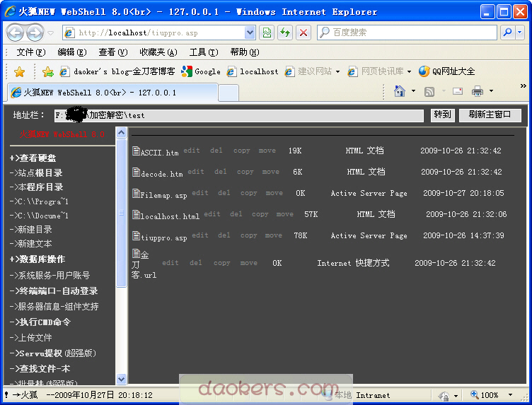Click the 新建目录 sidebar link
This screenshot has height=405, width=532.
[31, 230]
